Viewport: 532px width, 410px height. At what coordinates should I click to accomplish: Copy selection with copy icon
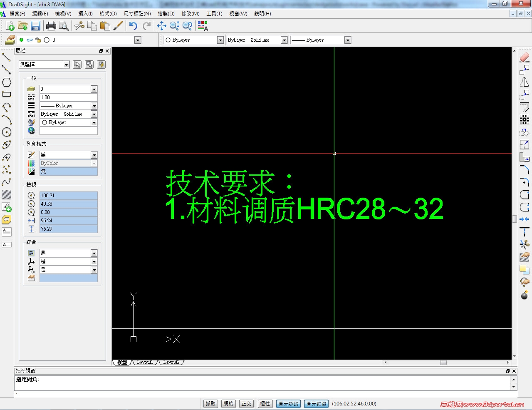(92, 26)
